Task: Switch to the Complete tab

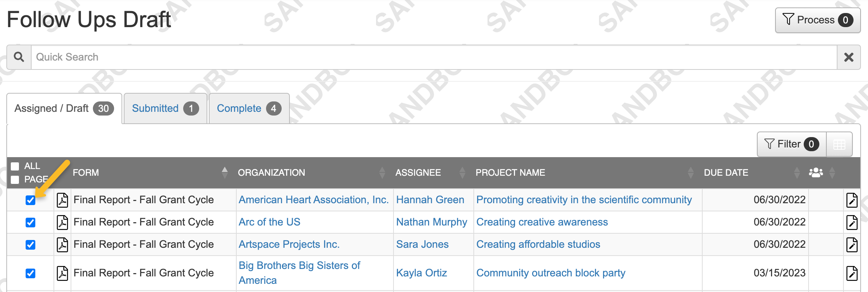Action: click(249, 108)
